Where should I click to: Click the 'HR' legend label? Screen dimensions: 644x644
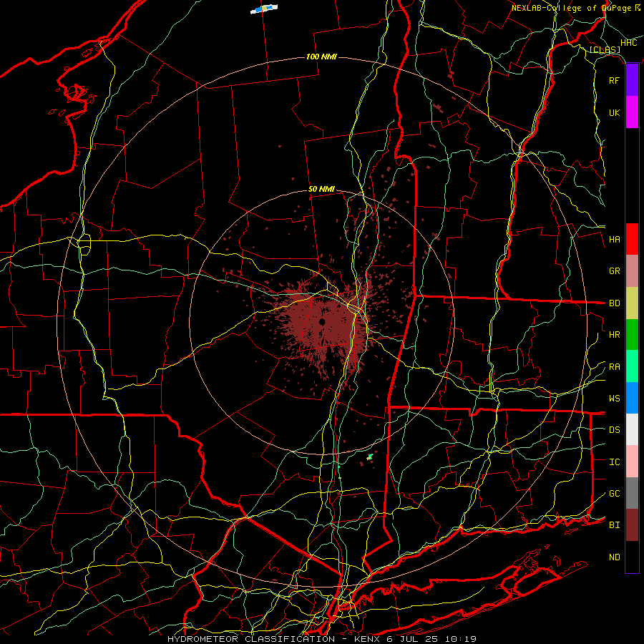(614, 335)
